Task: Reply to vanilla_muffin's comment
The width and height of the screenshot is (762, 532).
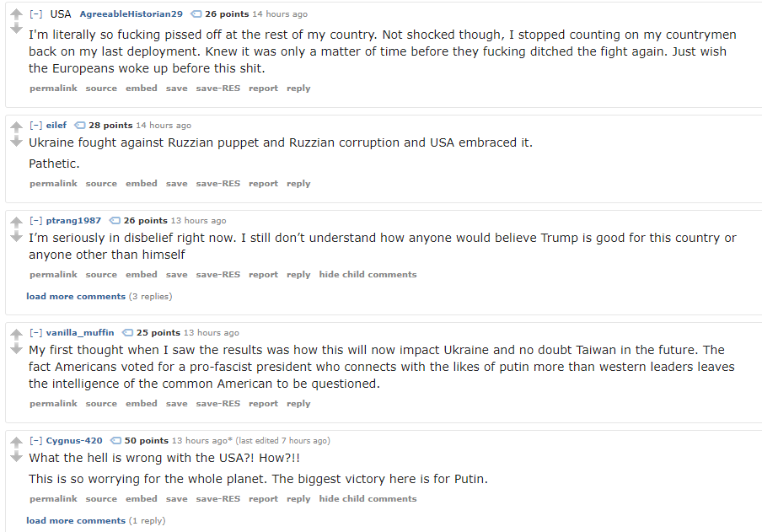Action: pyautogui.click(x=298, y=404)
